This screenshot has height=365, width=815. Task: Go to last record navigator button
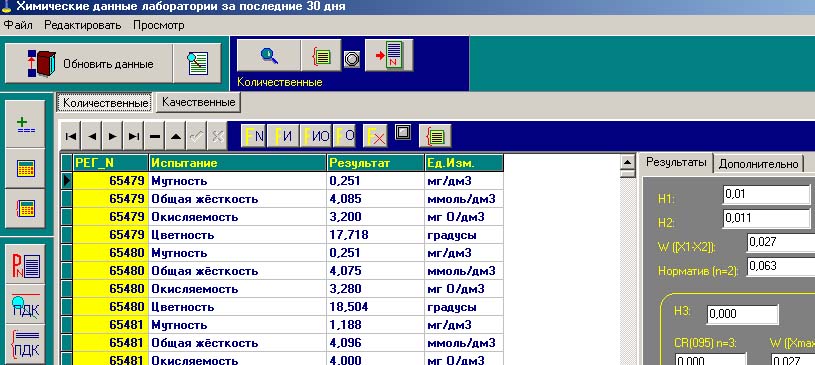[134, 136]
